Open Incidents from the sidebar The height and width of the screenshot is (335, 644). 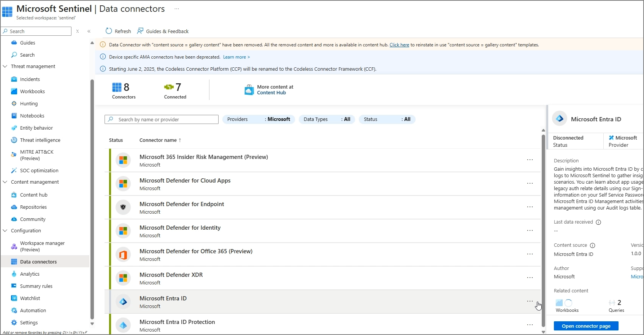point(30,79)
